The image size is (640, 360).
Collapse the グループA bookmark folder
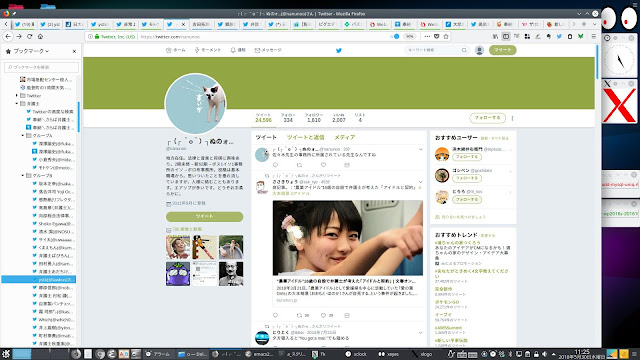pos(22,136)
